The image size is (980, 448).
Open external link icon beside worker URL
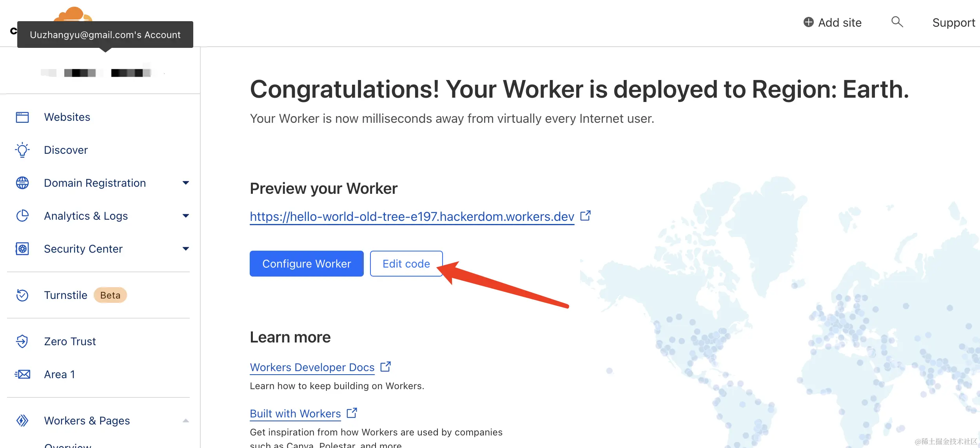tap(585, 216)
